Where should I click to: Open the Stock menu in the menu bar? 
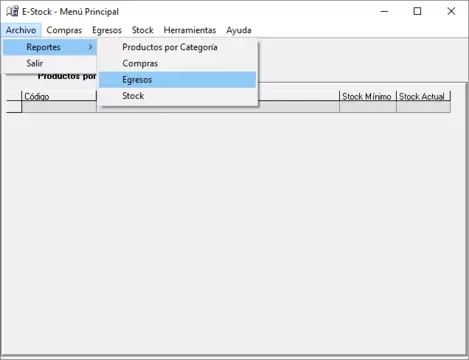click(143, 30)
